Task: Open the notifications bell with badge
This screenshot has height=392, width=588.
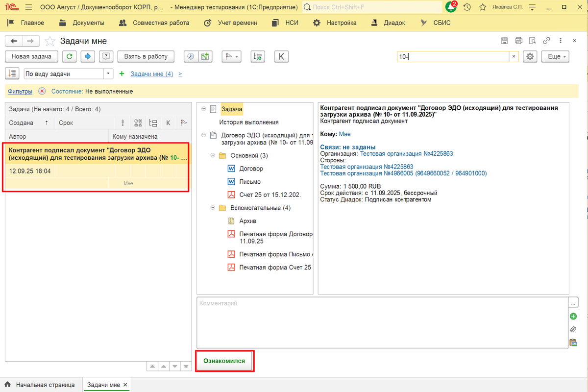Action: [451, 7]
